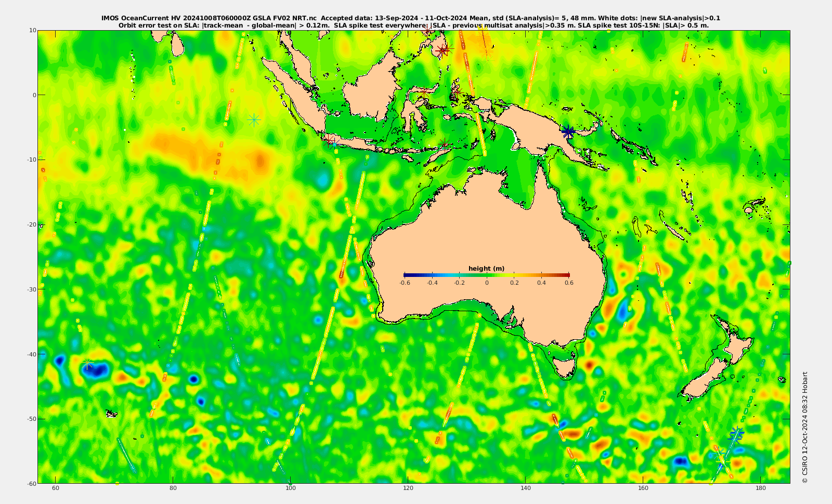
Task: Click the positive "0.6" colorbar tick label
Action: point(569,283)
